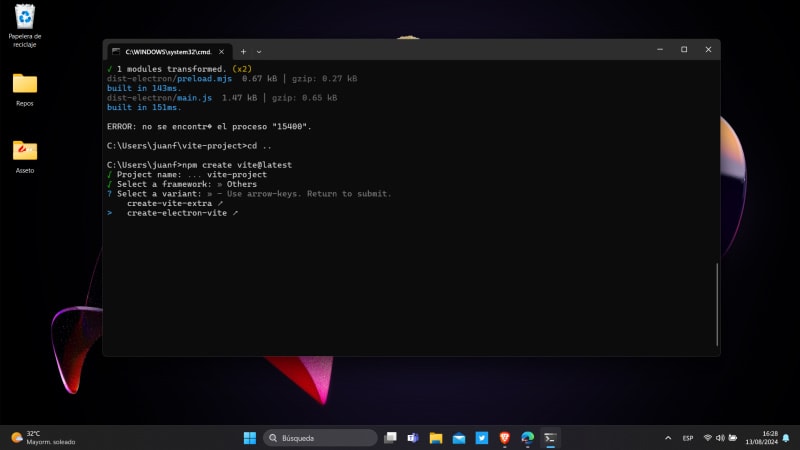Image resolution: width=800 pixels, height=450 pixels.
Task: Launch Microsoft Teams from taskbar
Action: [413, 438]
